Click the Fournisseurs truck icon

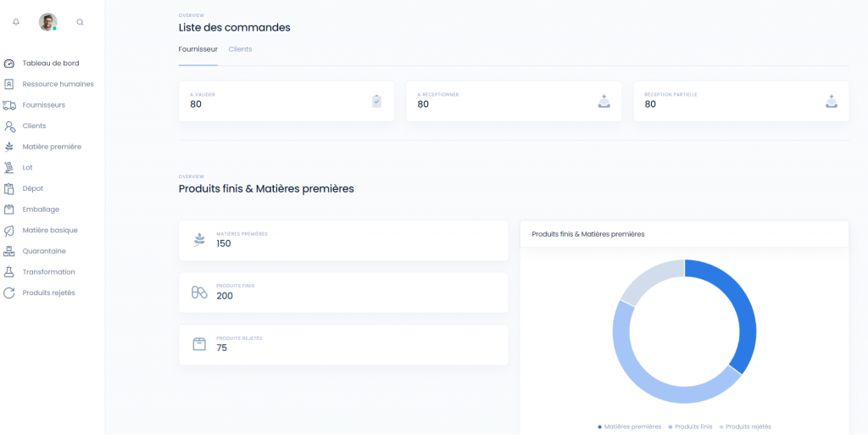coord(9,105)
